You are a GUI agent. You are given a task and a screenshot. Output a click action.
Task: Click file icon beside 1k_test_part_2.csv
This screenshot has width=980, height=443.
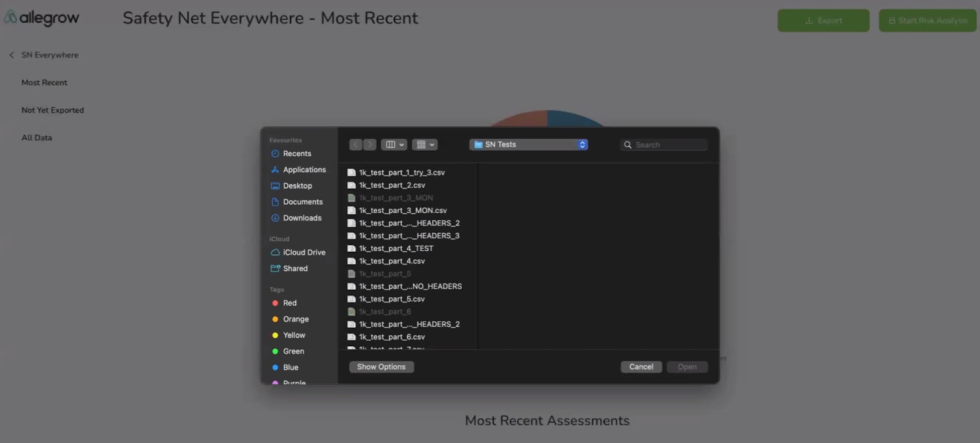click(352, 185)
